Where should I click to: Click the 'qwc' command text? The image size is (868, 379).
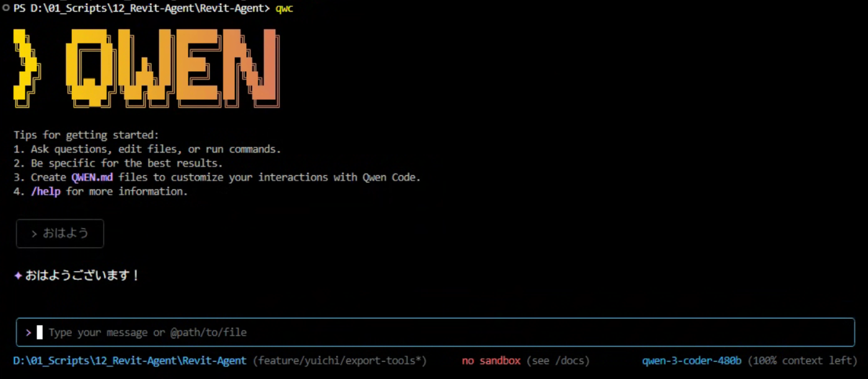pos(284,9)
